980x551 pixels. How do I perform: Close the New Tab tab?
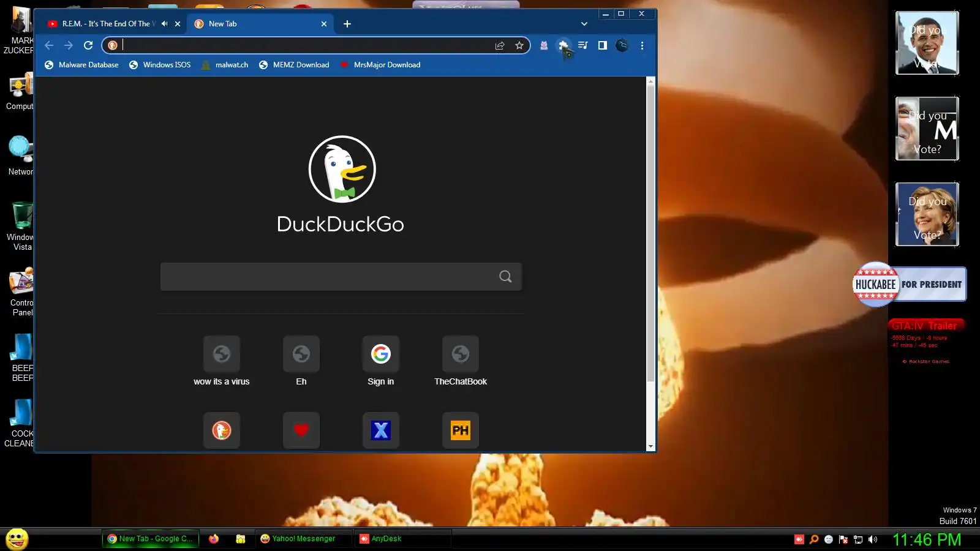tap(324, 24)
